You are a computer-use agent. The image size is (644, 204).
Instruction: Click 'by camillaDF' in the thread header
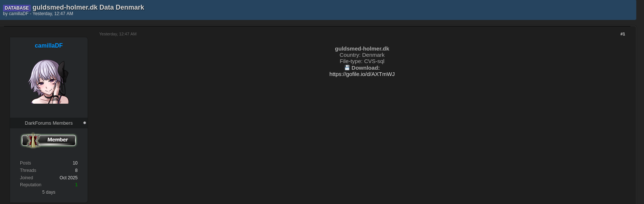16,14
